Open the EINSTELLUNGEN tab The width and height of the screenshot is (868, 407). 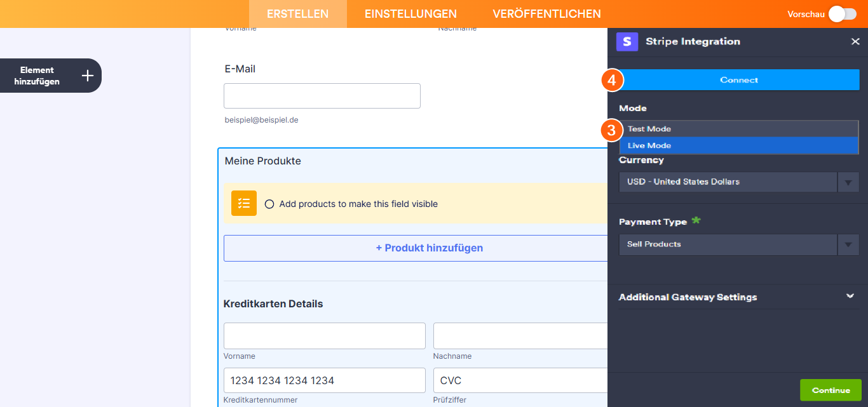point(410,13)
